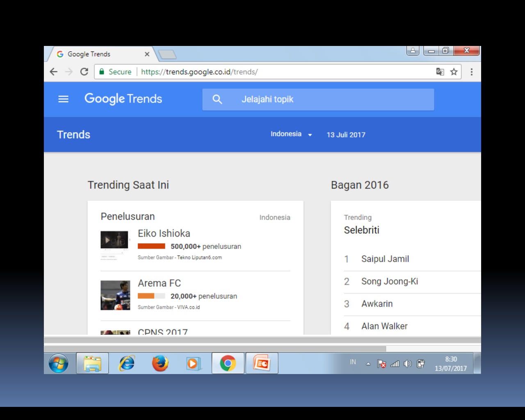525x420 pixels.
Task: Click the power plug tray icon
Action: click(421, 364)
